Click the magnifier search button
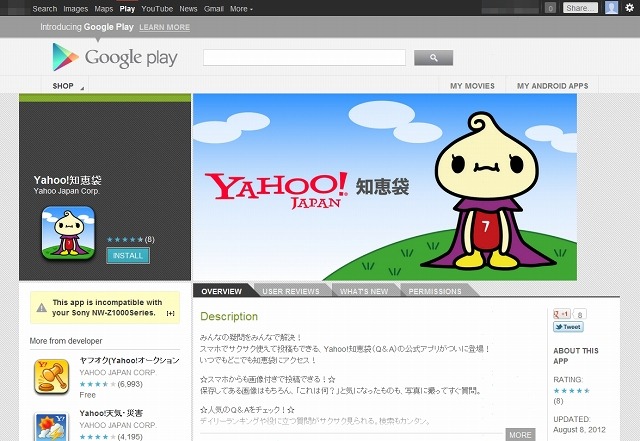This screenshot has width=640, height=441. 433,58
